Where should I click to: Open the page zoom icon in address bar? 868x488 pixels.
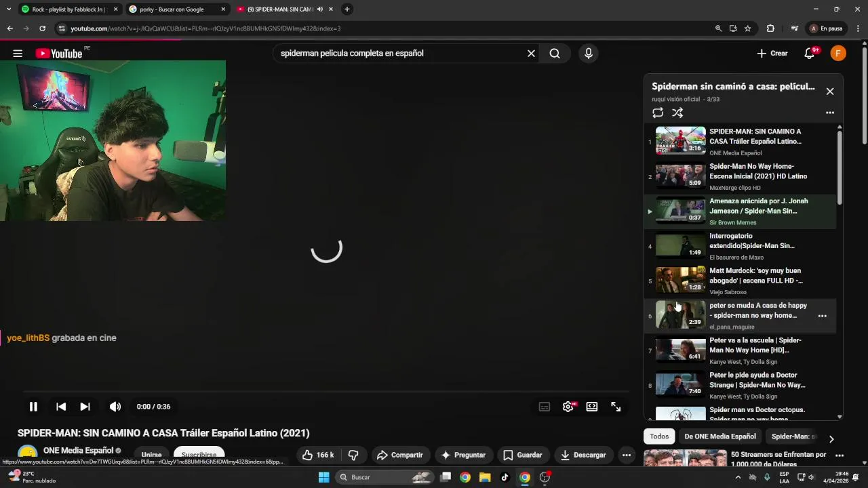(718, 28)
